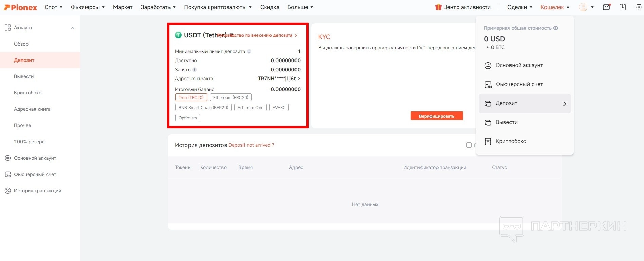Click the Адрес column header

click(x=296, y=167)
